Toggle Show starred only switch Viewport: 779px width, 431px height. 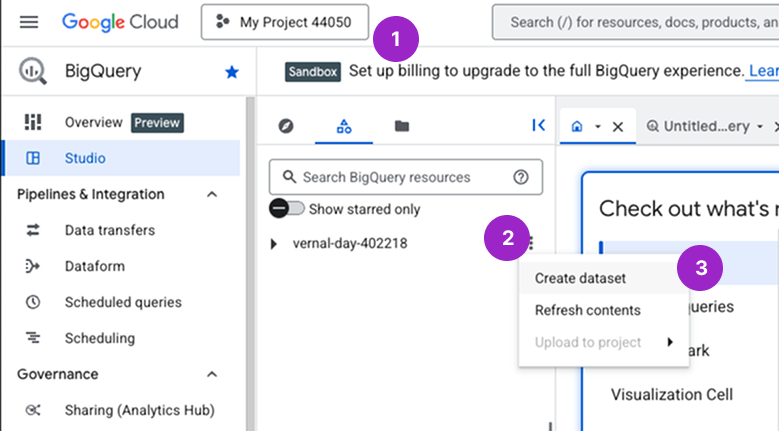tap(287, 209)
